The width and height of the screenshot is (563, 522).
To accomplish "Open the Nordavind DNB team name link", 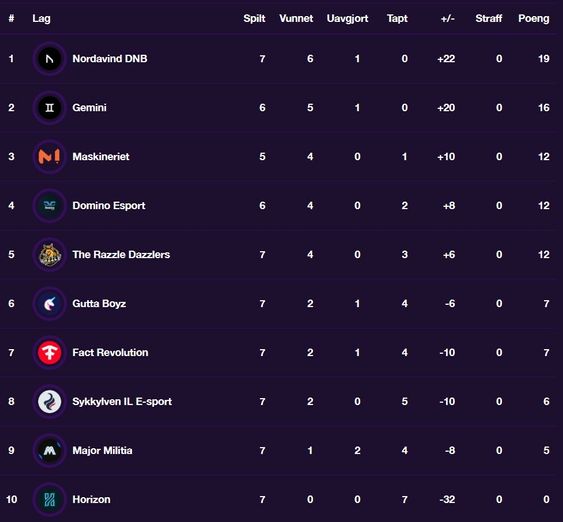I will pyautogui.click(x=110, y=59).
